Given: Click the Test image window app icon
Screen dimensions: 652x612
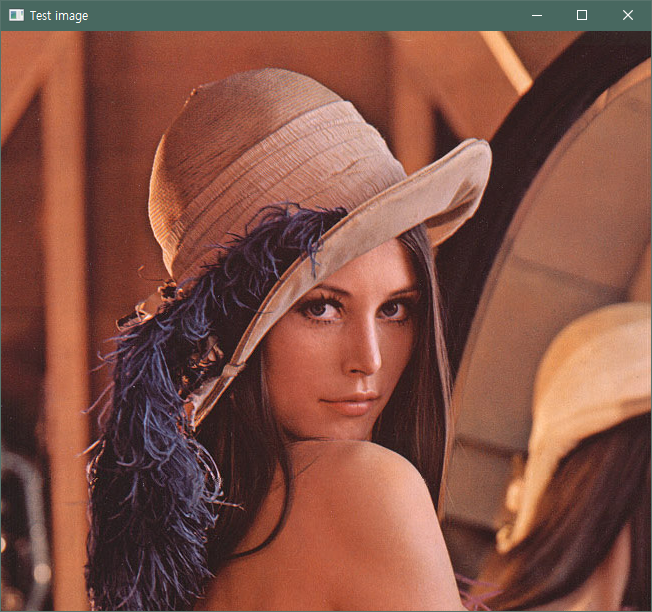Looking at the screenshot, I should [x=16, y=15].
